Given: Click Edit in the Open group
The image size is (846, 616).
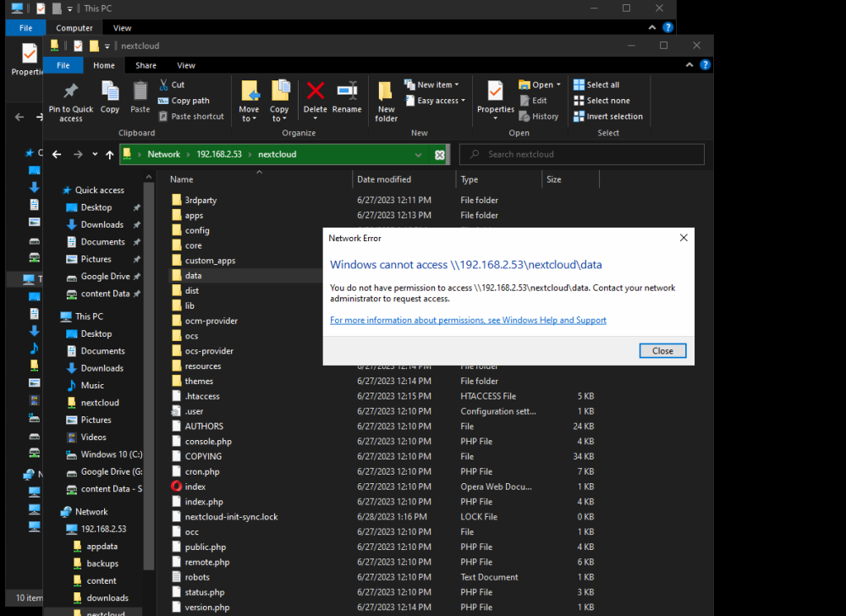Looking at the screenshot, I should click(x=533, y=101).
